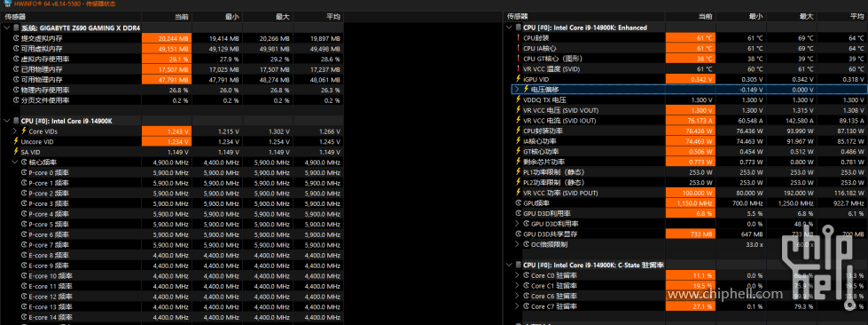Click the right panel 最小 column header
This screenshot has height=325, width=868.
coord(741,17)
